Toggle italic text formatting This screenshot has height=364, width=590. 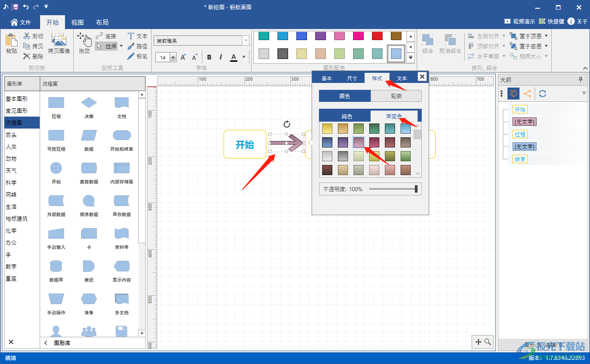(221, 57)
